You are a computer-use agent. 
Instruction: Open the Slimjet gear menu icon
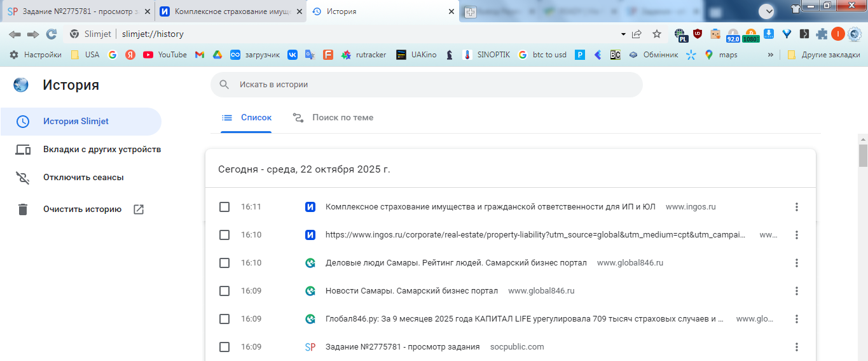(855, 34)
